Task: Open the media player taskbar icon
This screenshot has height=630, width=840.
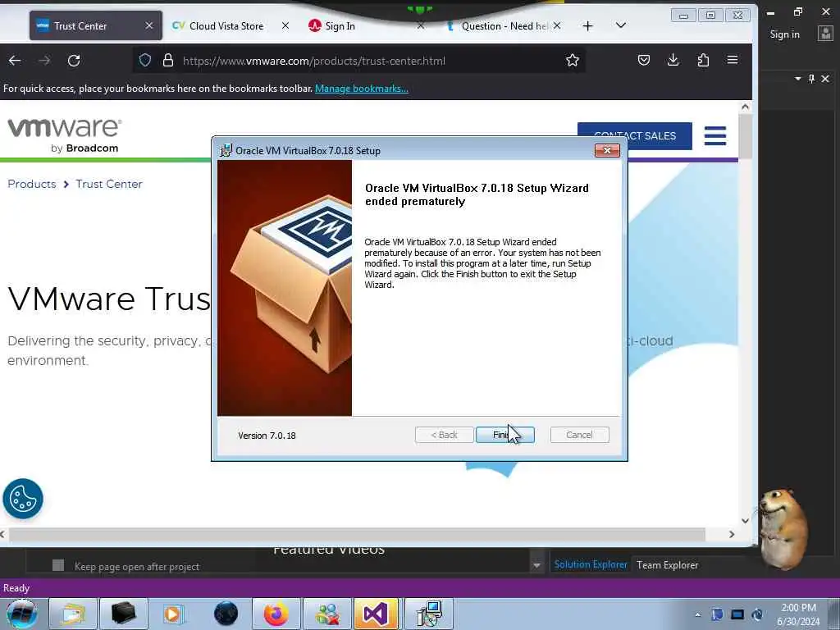Action: coord(172,614)
